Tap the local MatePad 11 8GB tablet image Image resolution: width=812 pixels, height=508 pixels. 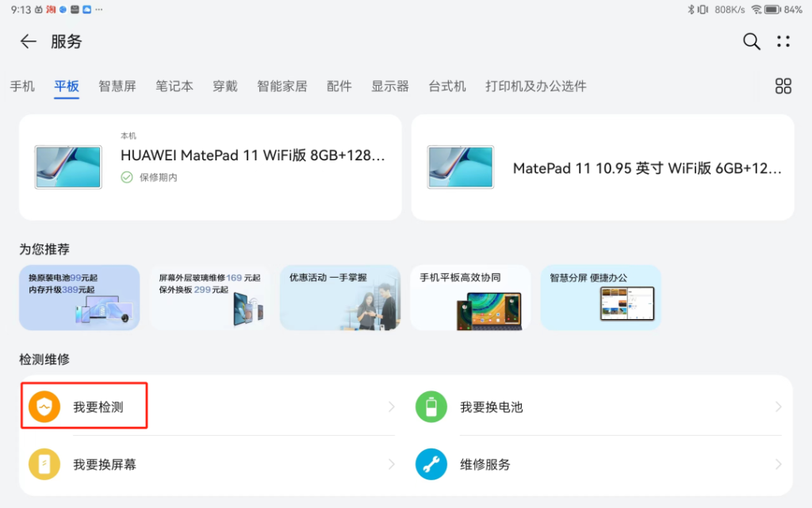(68, 167)
